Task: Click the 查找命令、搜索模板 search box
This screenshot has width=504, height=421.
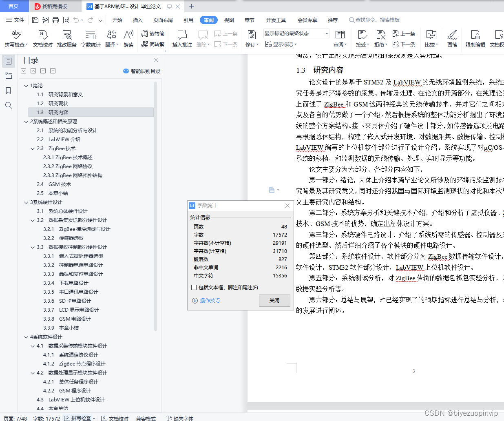Action: pyautogui.click(x=374, y=20)
